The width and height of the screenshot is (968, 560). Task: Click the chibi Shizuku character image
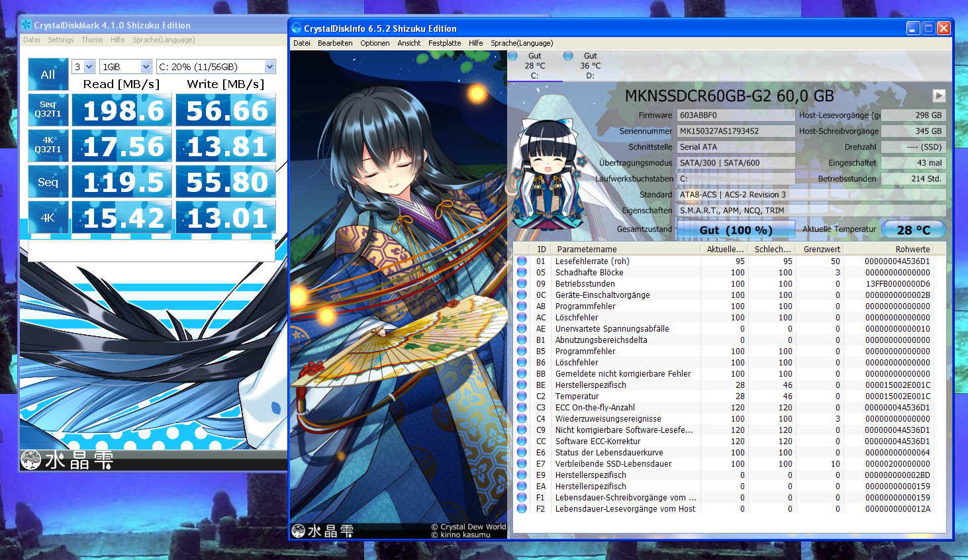tap(550, 174)
